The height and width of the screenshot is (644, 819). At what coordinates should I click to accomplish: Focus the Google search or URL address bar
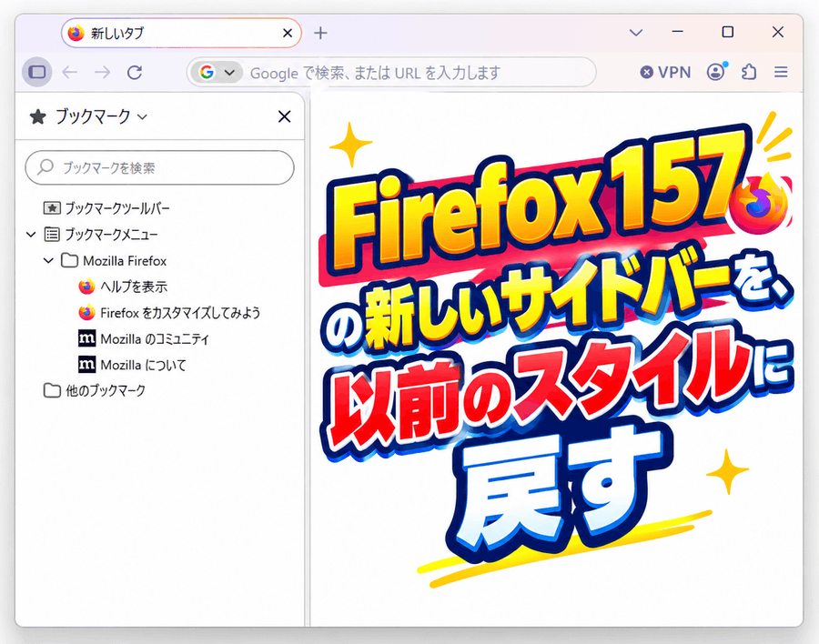point(391,72)
